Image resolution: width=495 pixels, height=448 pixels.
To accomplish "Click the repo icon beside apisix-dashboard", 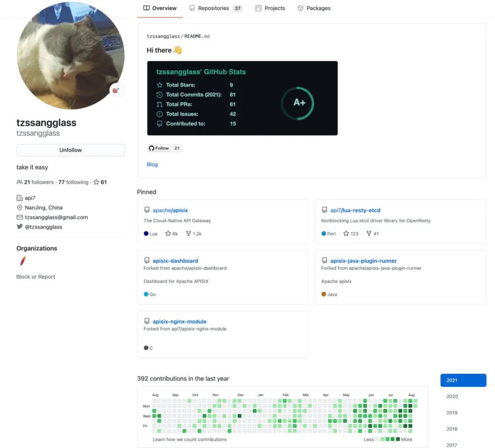I will (x=147, y=260).
